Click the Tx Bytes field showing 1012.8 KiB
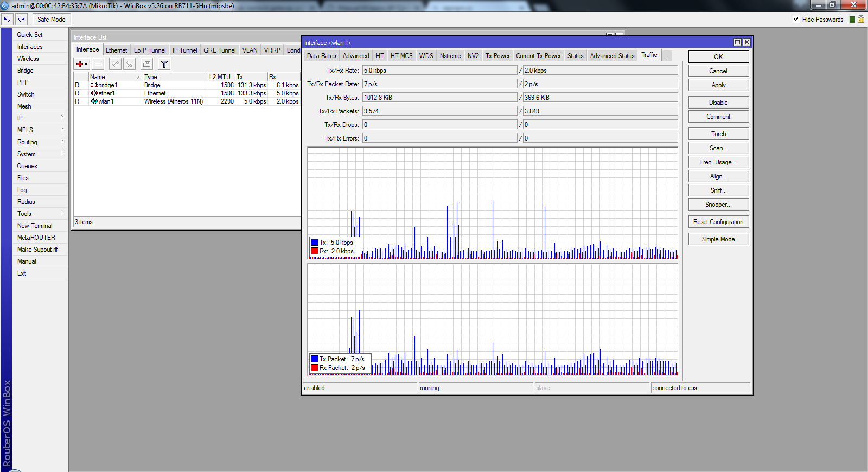Image resolution: width=868 pixels, height=472 pixels. click(x=440, y=98)
